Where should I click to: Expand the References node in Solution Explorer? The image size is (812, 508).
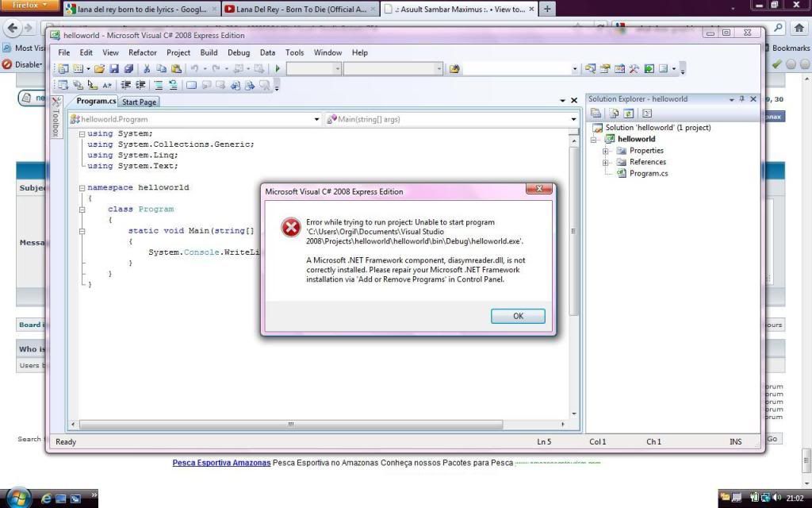[x=606, y=162]
